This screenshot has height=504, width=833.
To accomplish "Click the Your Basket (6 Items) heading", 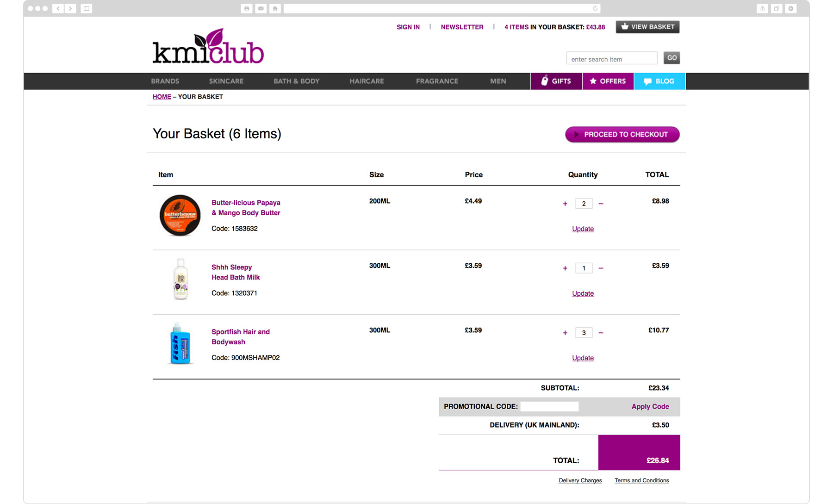I will [x=217, y=134].
